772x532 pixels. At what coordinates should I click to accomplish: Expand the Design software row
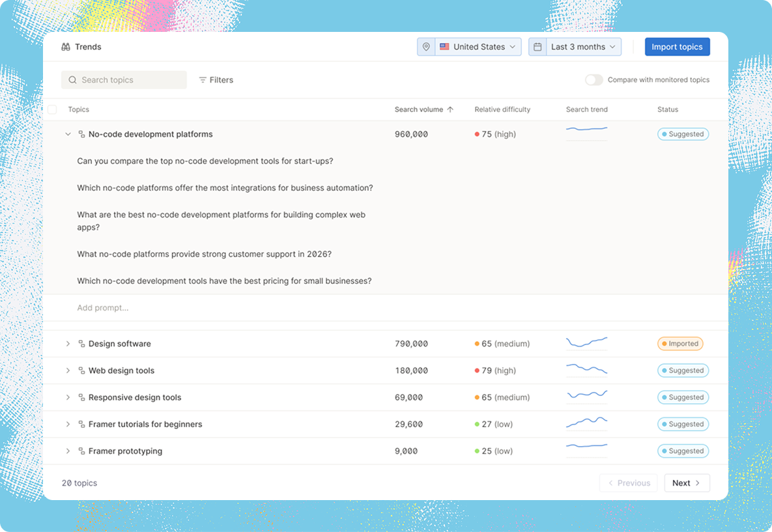click(x=68, y=344)
